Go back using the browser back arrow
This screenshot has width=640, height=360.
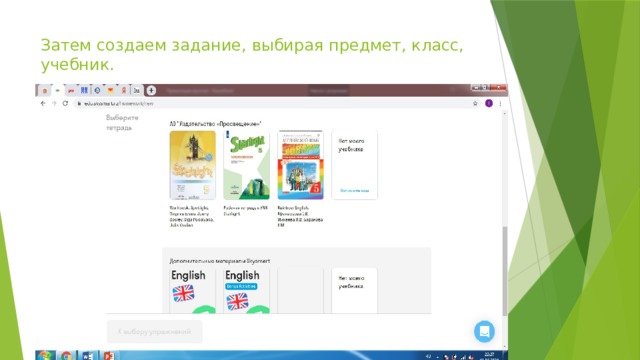pyautogui.click(x=43, y=103)
